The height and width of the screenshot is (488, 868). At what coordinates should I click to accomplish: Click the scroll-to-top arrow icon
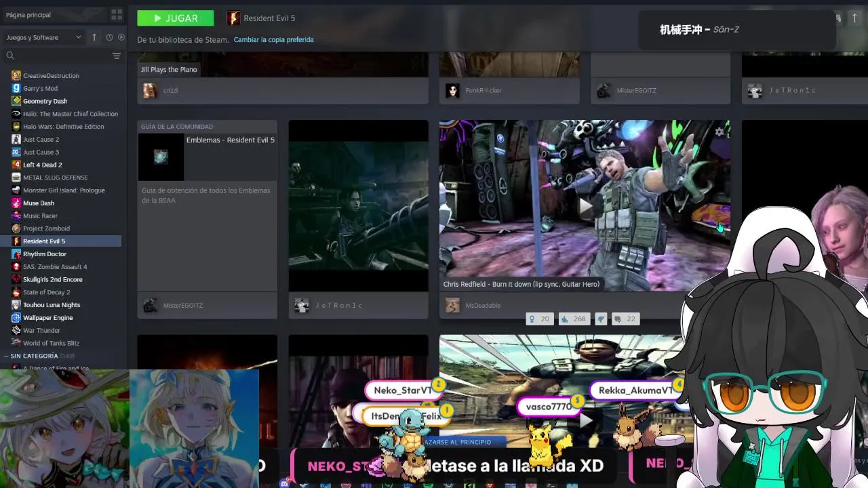[x=854, y=19]
